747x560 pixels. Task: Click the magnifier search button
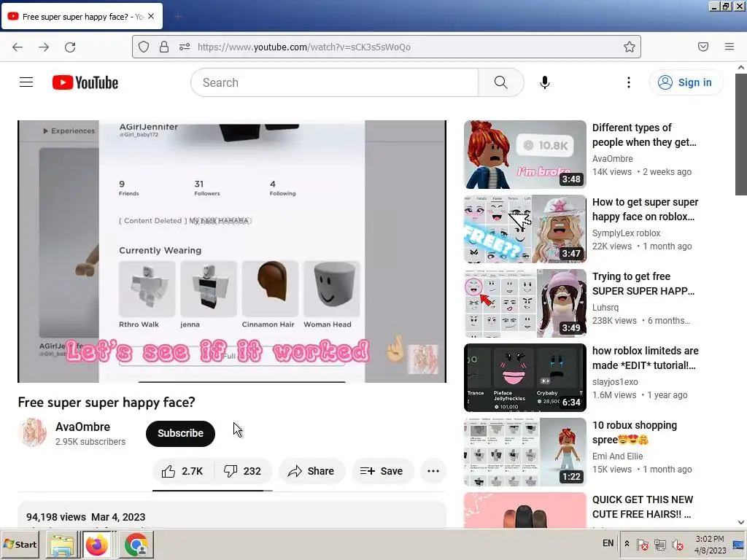click(x=500, y=82)
